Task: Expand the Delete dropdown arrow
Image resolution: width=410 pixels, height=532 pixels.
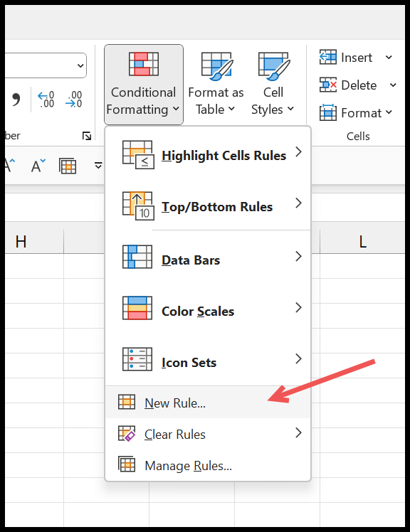Action: click(393, 85)
